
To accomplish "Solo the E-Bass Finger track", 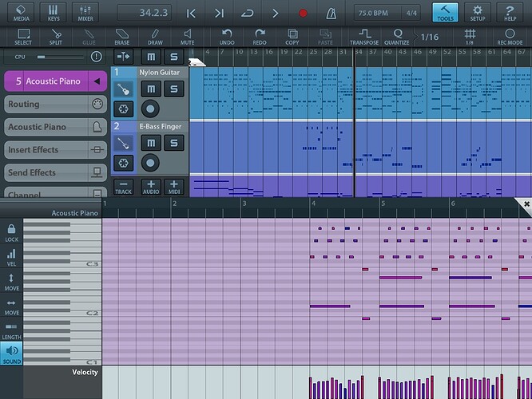I will [173, 143].
